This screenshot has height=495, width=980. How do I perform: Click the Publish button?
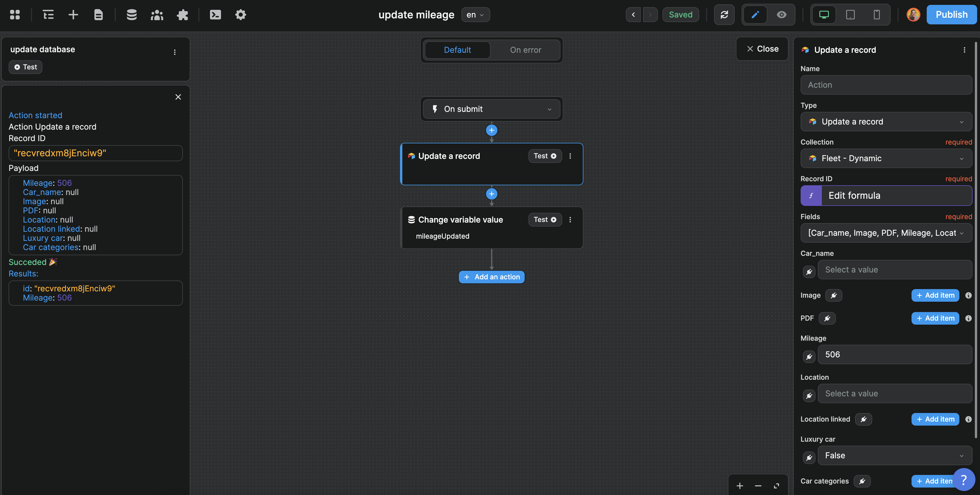[951, 14]
